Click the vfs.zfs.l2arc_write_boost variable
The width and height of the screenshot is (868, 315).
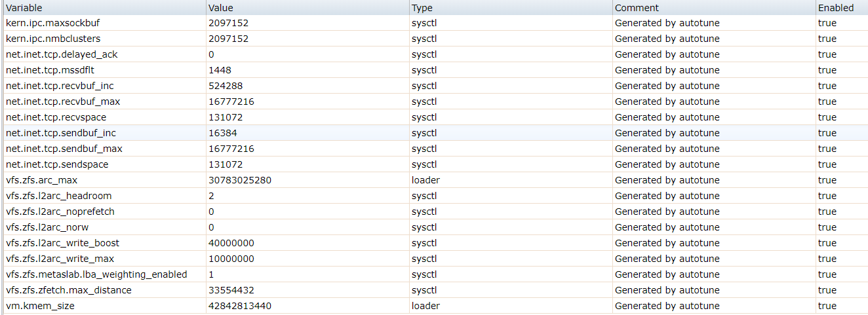(x=62, y=243)
